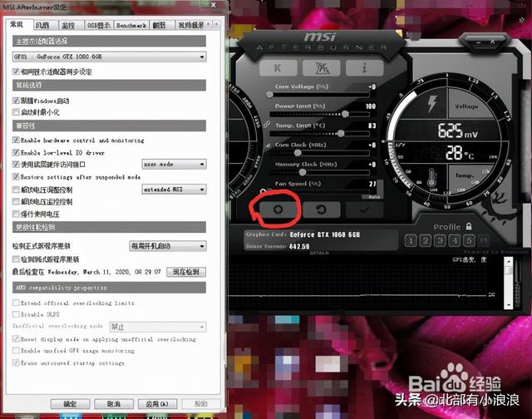Switch to 截图 screenshot tab
532x419 pixels.
pyautogui.click(x=160, y=25)
